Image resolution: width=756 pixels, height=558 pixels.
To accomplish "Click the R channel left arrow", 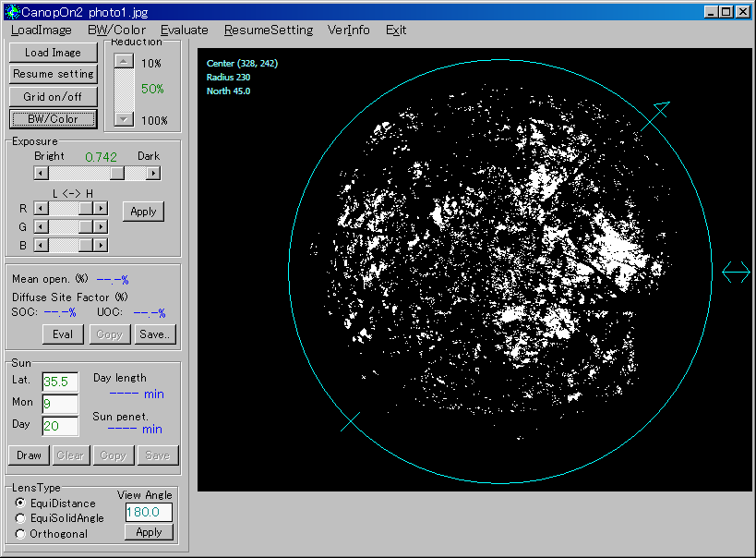I will 41,208.
